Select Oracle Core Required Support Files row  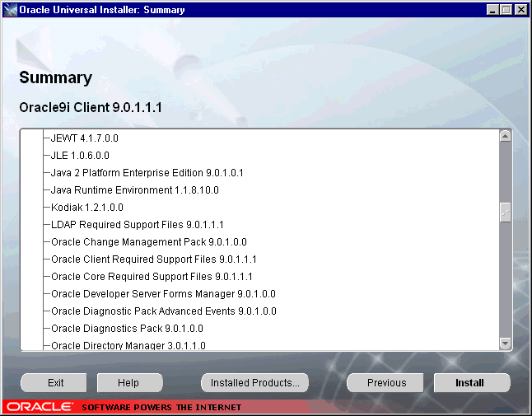(x=152, y=277)
